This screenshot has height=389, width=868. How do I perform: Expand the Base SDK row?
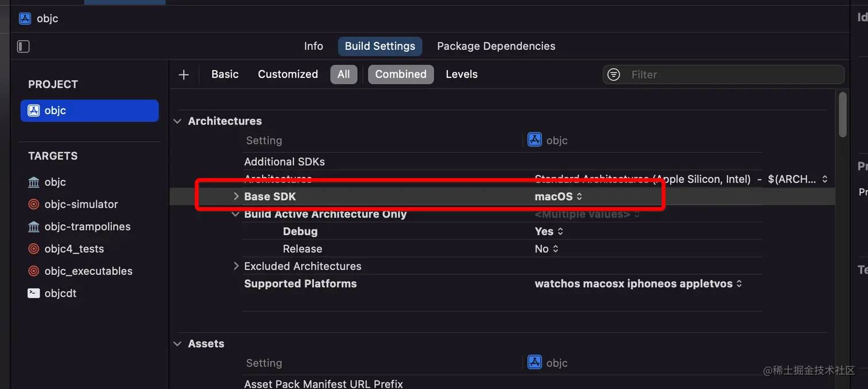235,196
